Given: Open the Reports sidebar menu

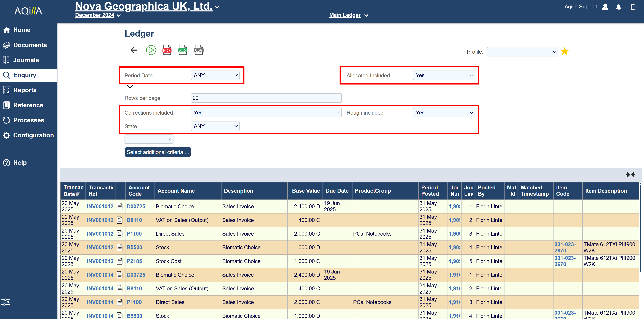Looking at the screenshot, I should tap(25, 90).
